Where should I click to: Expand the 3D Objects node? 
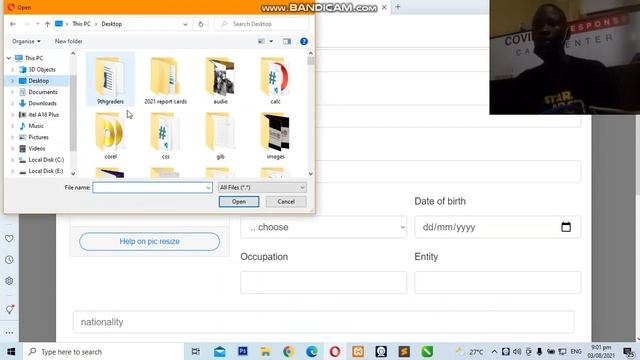[13, 69]
